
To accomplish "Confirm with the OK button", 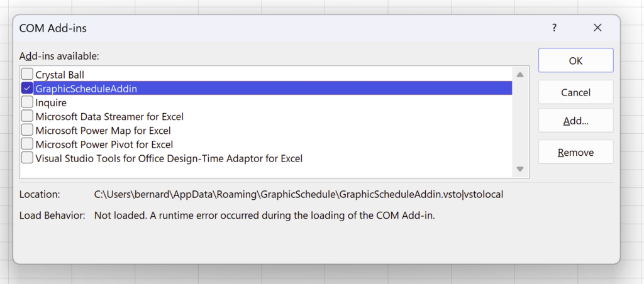I will (576, 61).
